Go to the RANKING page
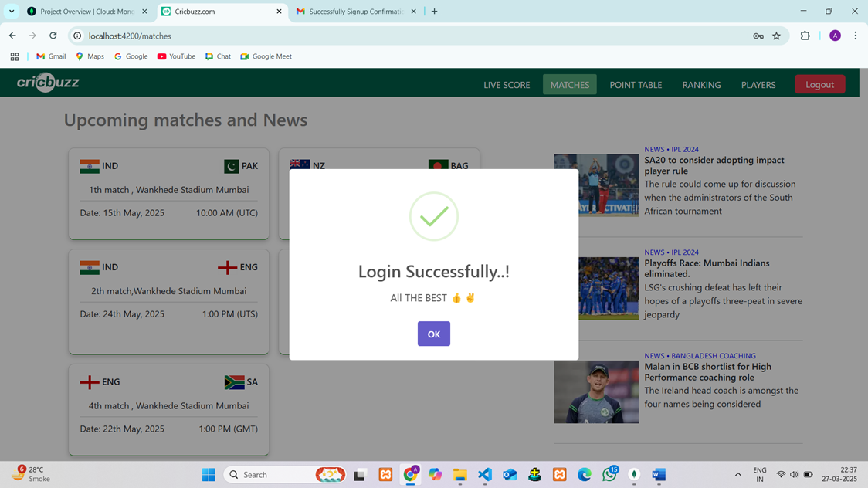868x488 pixels. point(701,85)
